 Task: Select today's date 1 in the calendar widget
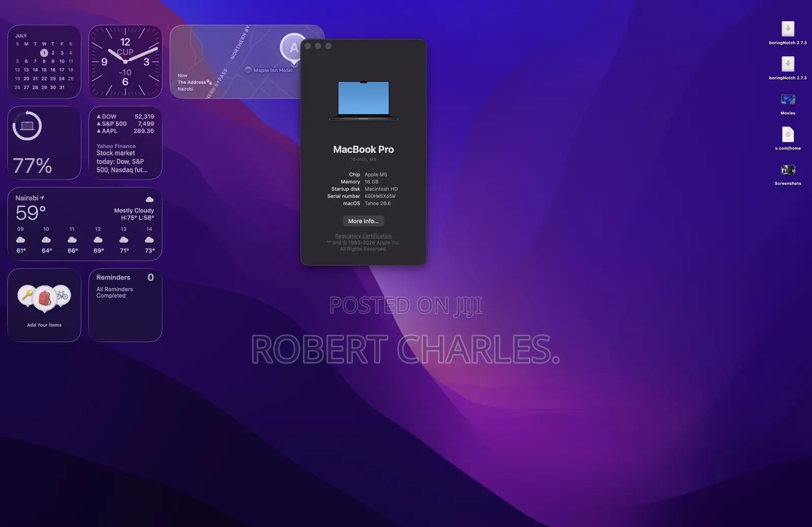(44, 53)
